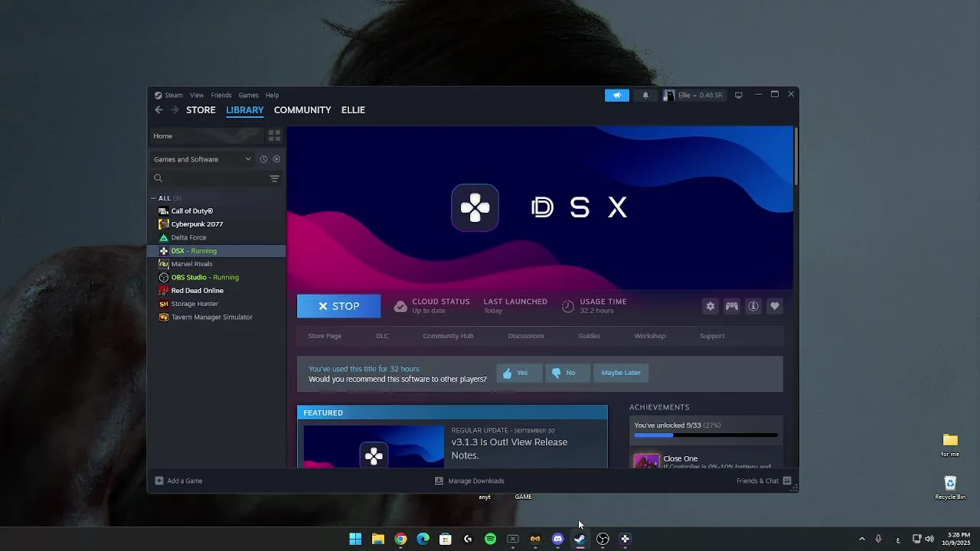980x551 pixels.
Task: Show hidden system tray icons chevron
Action: point(861,539)
